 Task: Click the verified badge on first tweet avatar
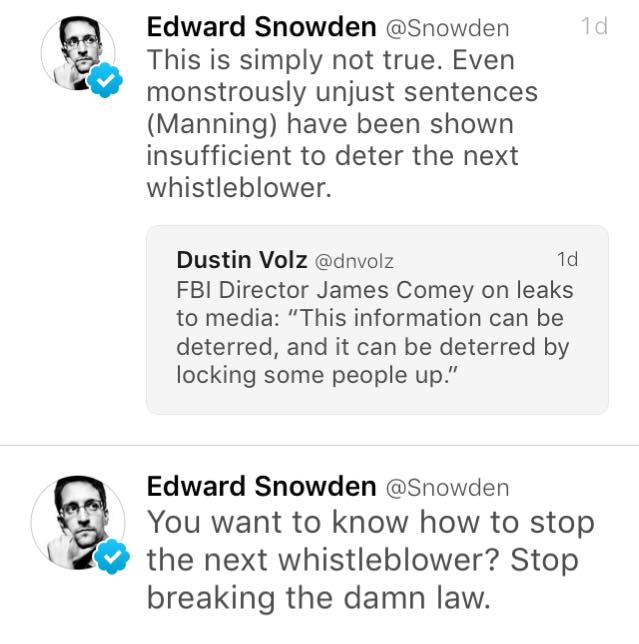[x=105, y=80]
